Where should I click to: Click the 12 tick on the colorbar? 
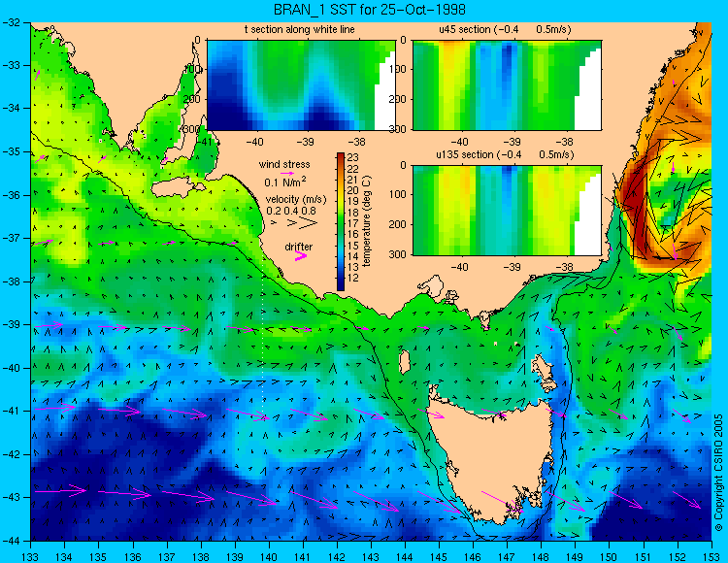[352, 278]
